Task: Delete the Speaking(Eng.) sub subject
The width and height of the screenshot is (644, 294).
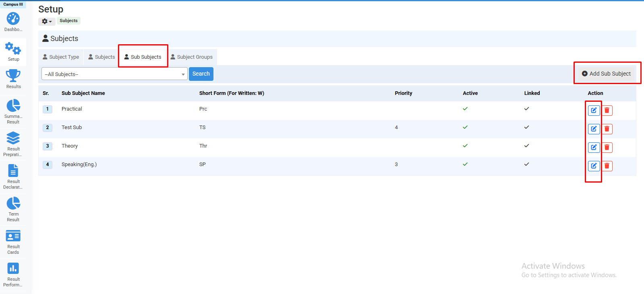Action: (x=607, y=166)
